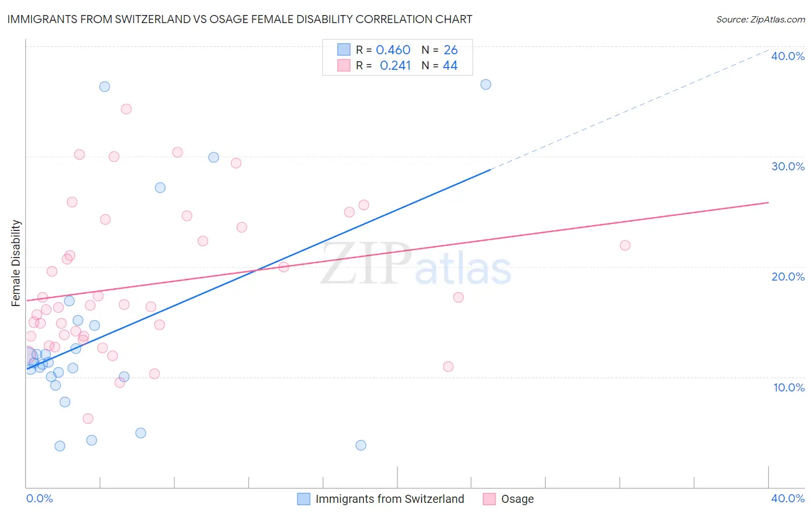Click the blue R = 0.460 swatch
812x515 pixels.
pyautogui.click(x=344, y=50)
